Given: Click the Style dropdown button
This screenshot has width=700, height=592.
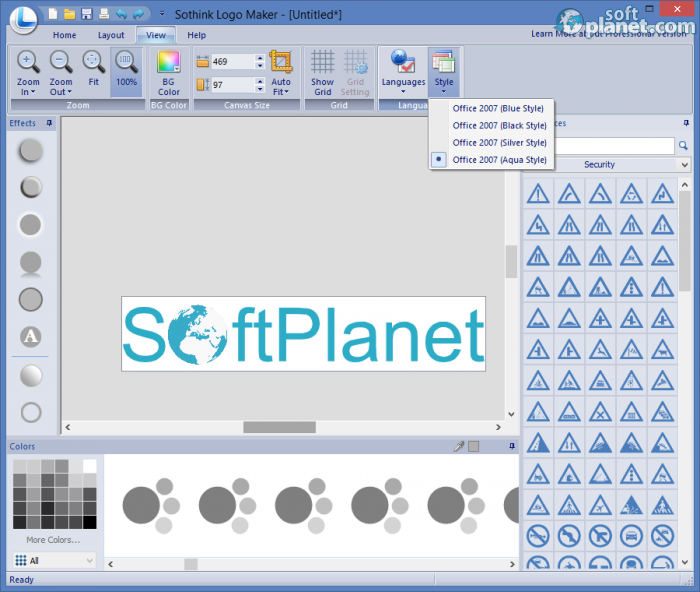Looking at the screenshot, I should (x=444, y=72).
